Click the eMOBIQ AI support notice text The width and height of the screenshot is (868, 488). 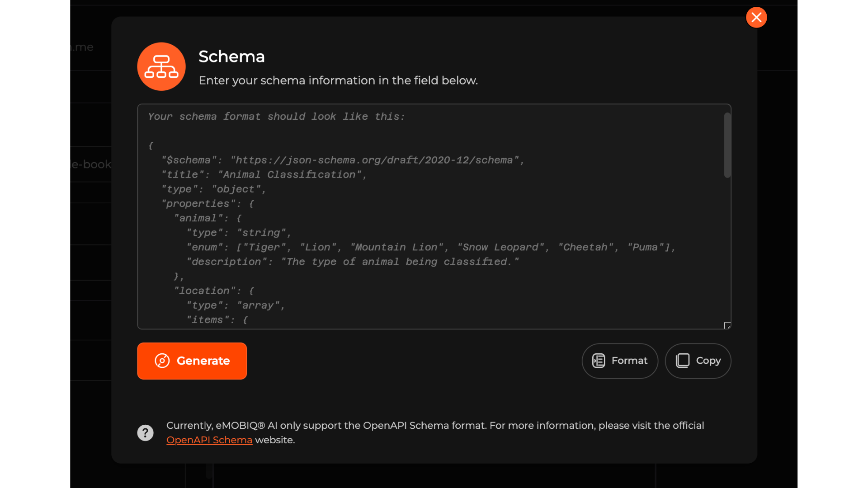coord(435,426)
